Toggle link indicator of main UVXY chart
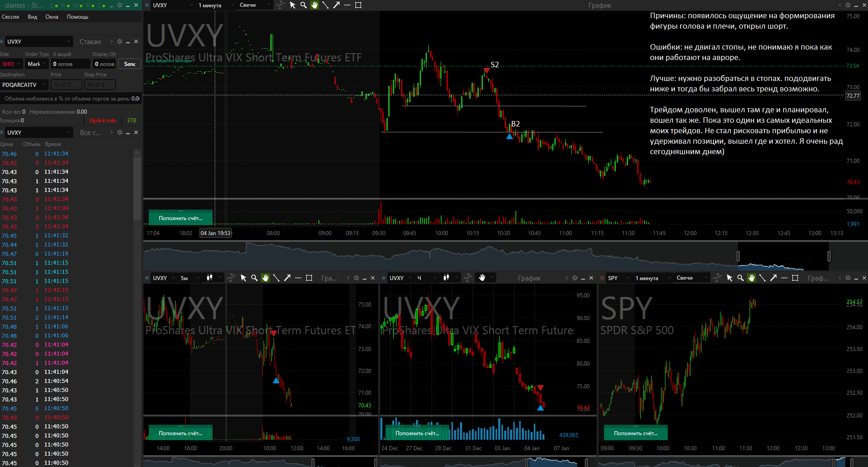The image size is (868, 467). 147,5
